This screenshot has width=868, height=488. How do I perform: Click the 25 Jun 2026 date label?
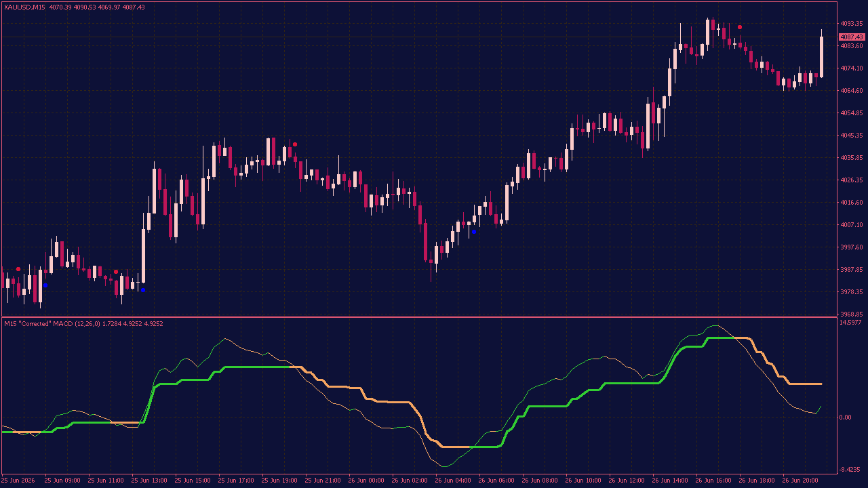click(x=19, y=480)
